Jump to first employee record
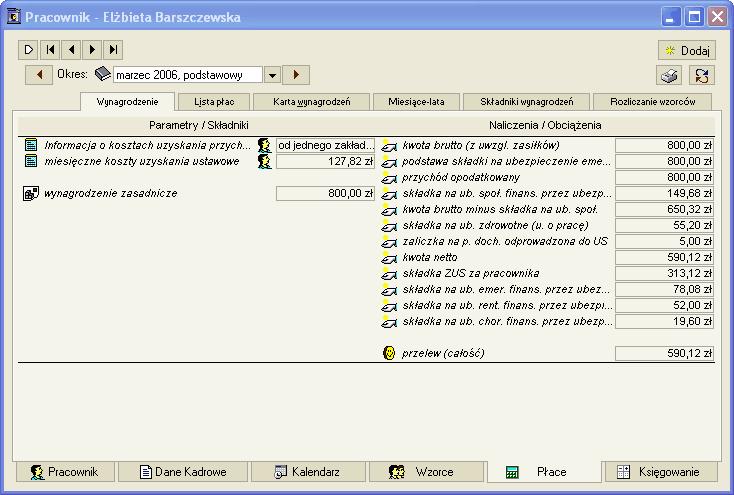 coord(50,50)
